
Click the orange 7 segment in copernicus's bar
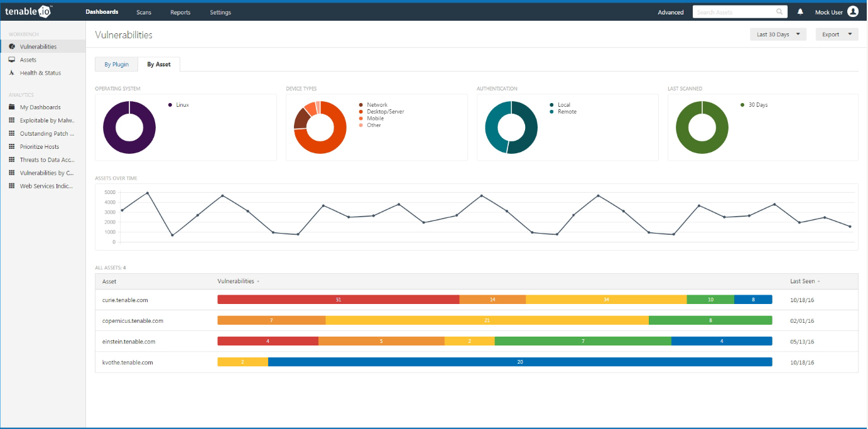pyautogui.click(x=271, y=320)
